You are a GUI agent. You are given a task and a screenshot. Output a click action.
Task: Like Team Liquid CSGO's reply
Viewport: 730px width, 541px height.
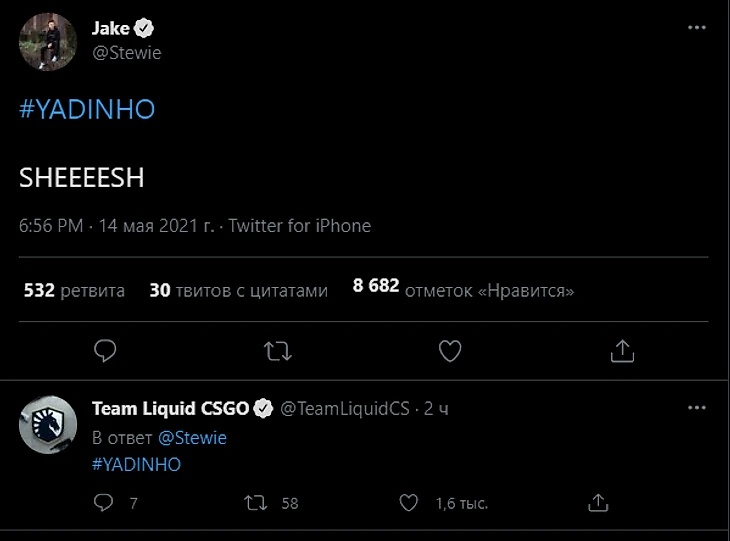click(x=409, y=502)
